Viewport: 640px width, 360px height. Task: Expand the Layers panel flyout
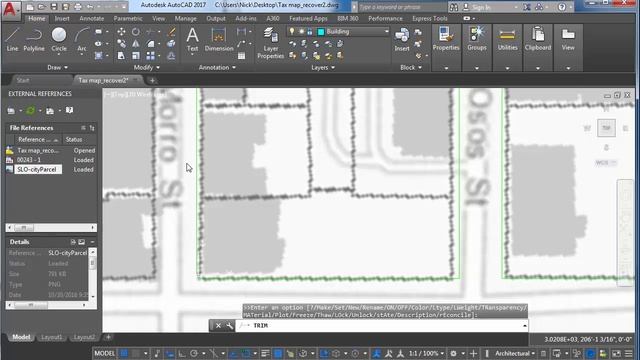(323, 67)
